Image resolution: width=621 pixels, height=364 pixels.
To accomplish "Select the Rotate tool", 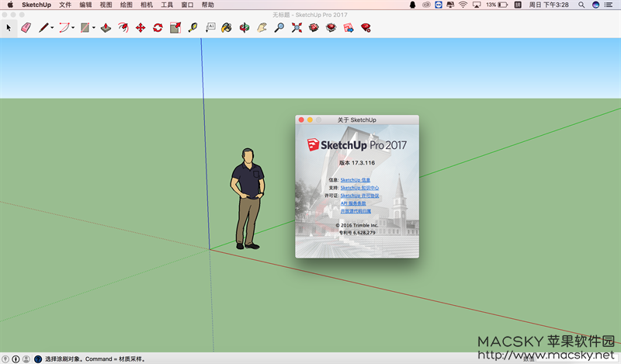I will (158, 28).
